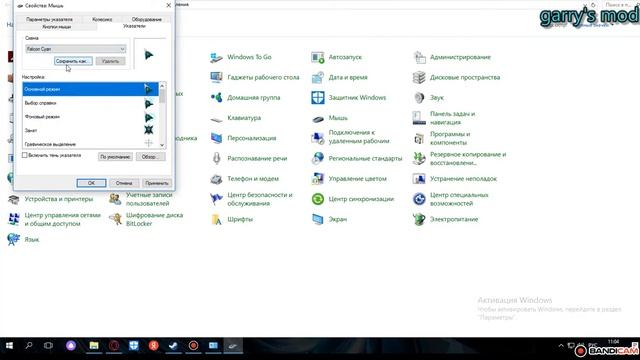Click the Применить apply button
The image size is (640, 360).
coord(157,183)
